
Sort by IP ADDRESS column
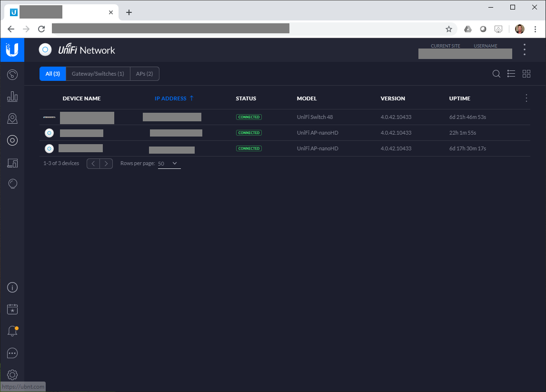174,98
